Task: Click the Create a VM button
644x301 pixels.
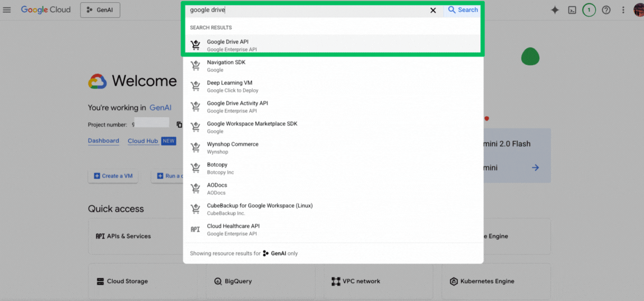Action: pyautogui.click(x=113, y=176)
